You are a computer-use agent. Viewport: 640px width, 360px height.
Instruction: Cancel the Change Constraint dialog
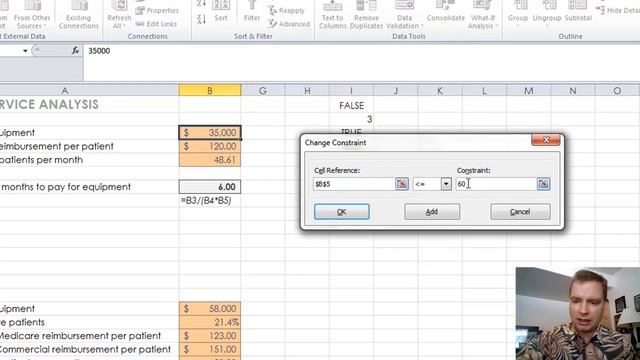click(520, 211)
